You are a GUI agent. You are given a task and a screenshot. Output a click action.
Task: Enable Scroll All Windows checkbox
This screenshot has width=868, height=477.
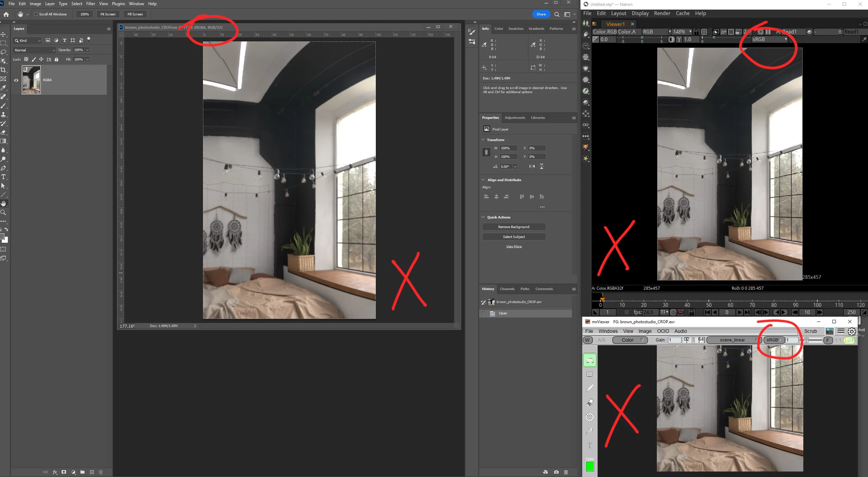[x=36, y=14]
